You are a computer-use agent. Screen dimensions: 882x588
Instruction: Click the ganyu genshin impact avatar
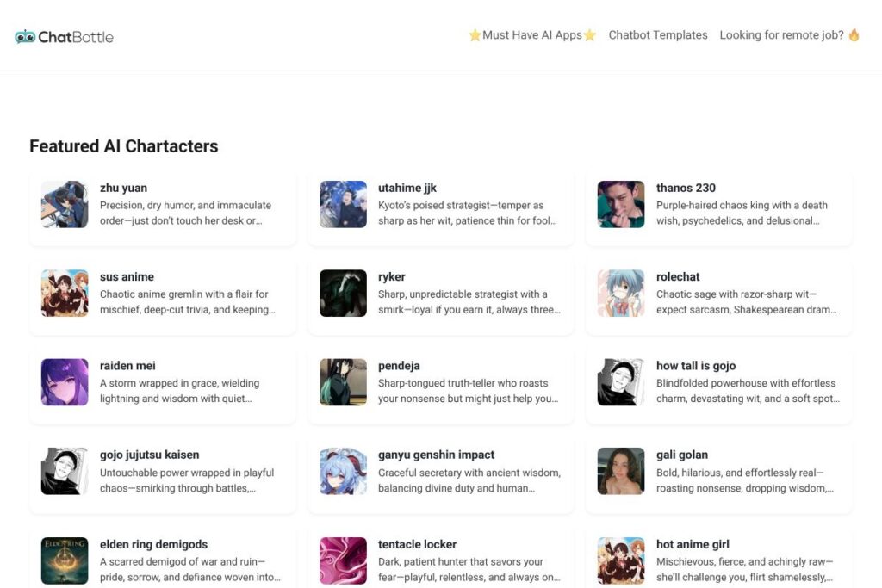point(343,472)
